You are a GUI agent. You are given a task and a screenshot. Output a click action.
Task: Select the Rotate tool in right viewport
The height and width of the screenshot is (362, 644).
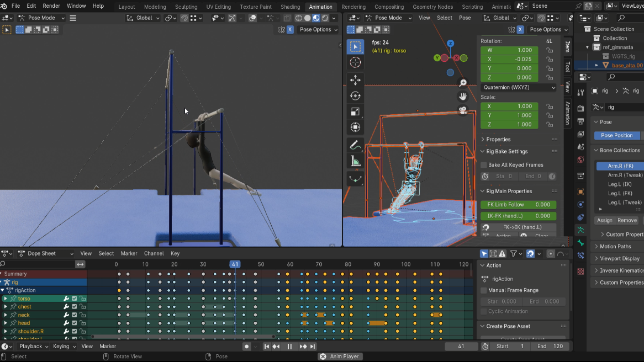coord(355,95)
